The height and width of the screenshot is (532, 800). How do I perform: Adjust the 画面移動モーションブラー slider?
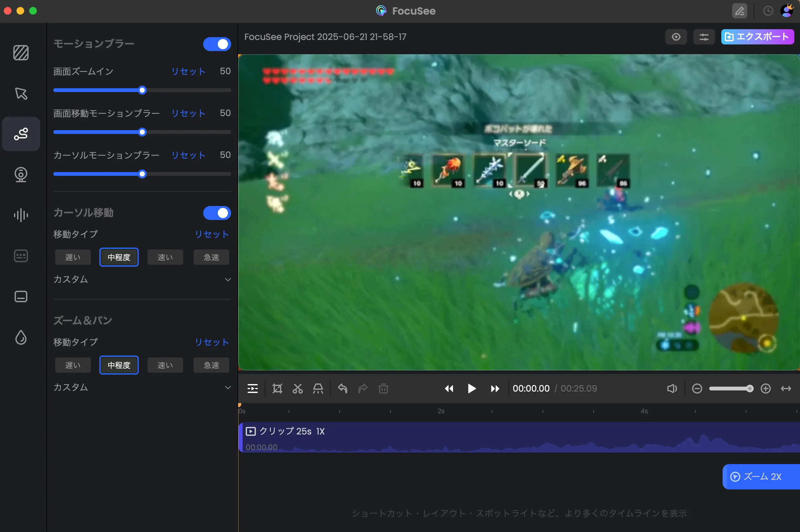tap(142, 132)
